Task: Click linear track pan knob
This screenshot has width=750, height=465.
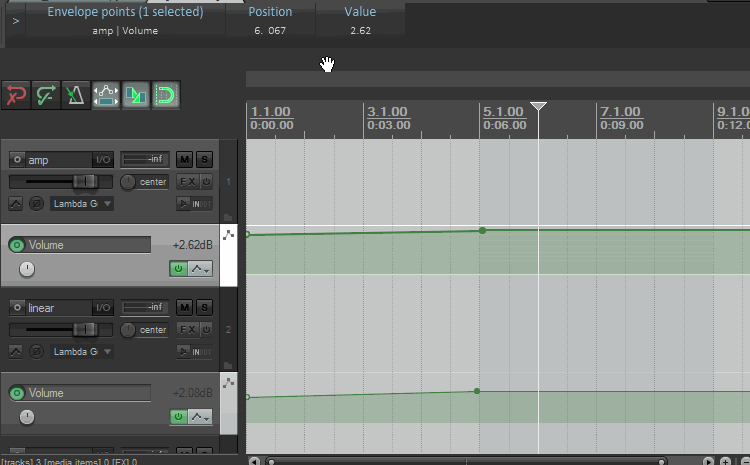Action: point(128,330)
